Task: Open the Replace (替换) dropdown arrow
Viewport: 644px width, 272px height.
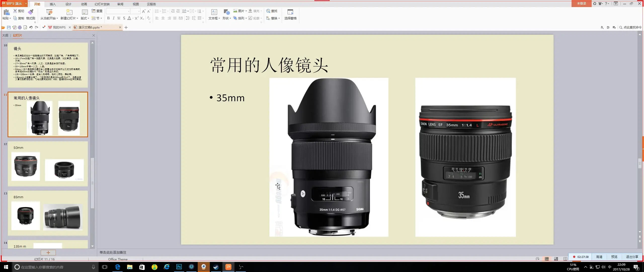Action: pyautogui.click(x=279, y=18)
